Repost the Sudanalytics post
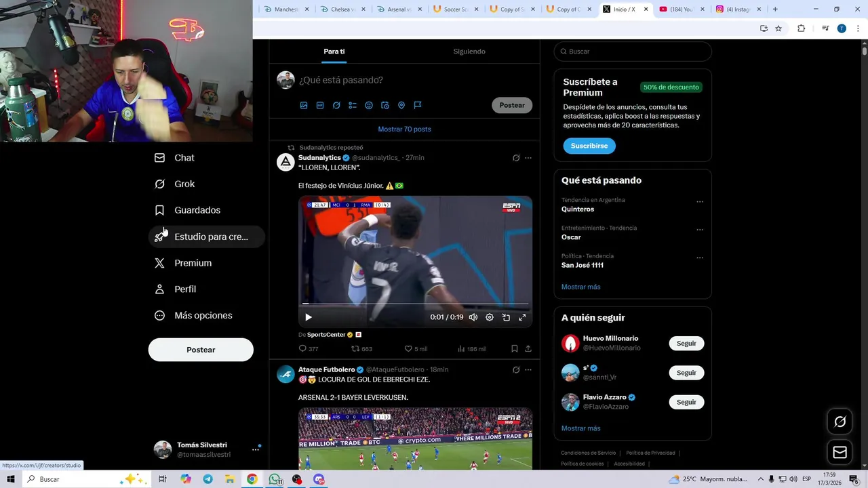 [361, 348]
